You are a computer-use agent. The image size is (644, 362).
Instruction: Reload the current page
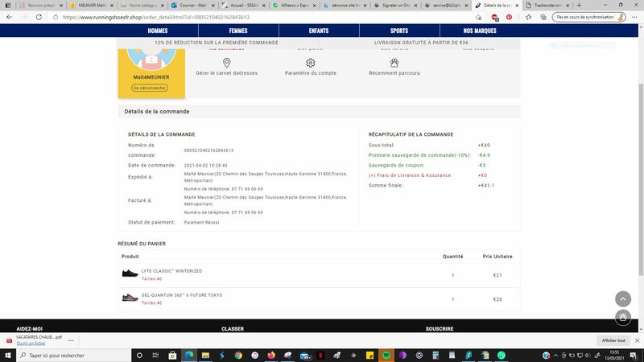coord(39,17)
